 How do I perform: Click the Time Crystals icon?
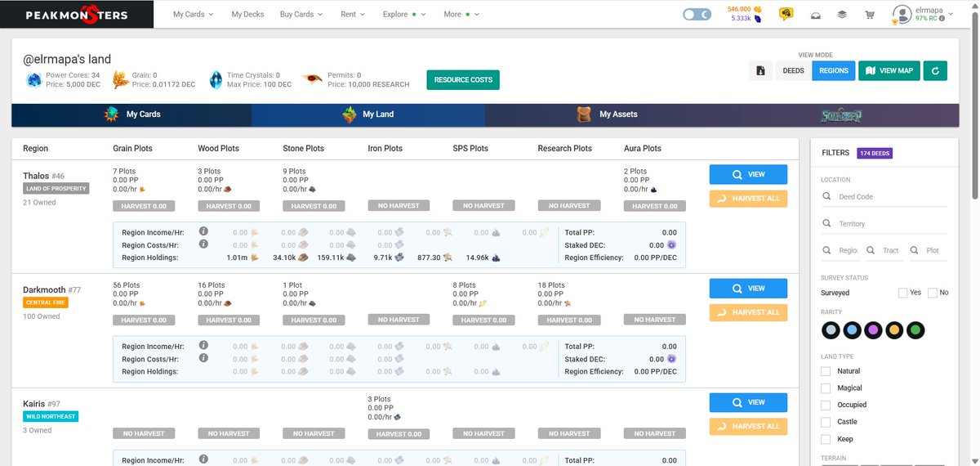click(216, 79)
